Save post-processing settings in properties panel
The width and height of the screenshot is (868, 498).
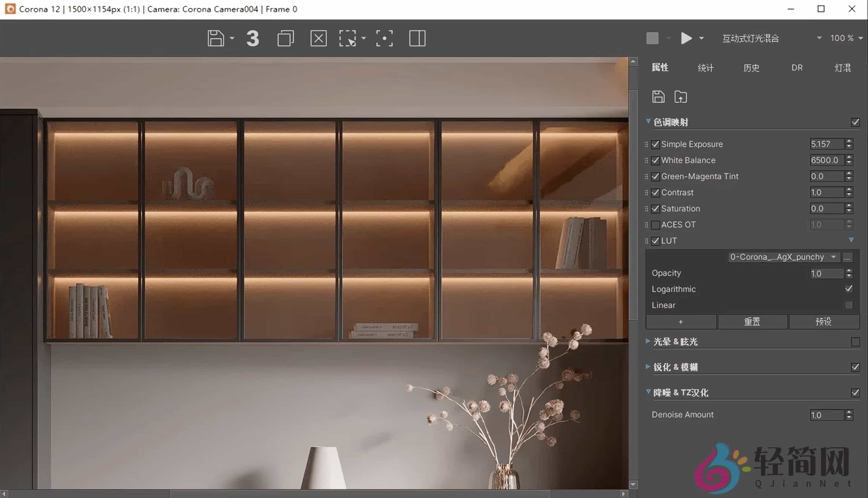coord(658,97)
